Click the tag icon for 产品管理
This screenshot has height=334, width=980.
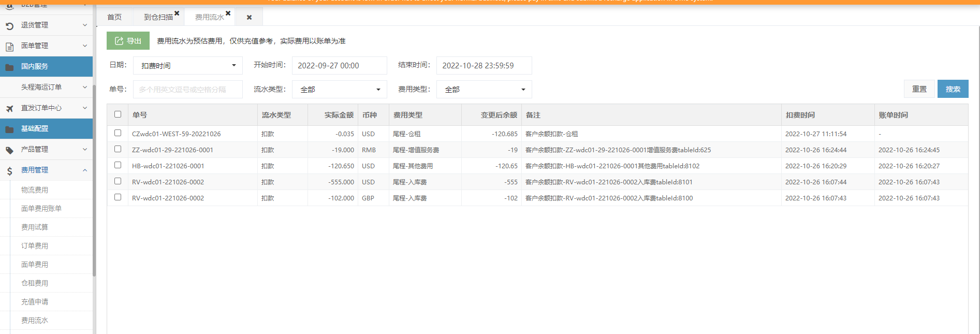9,150
